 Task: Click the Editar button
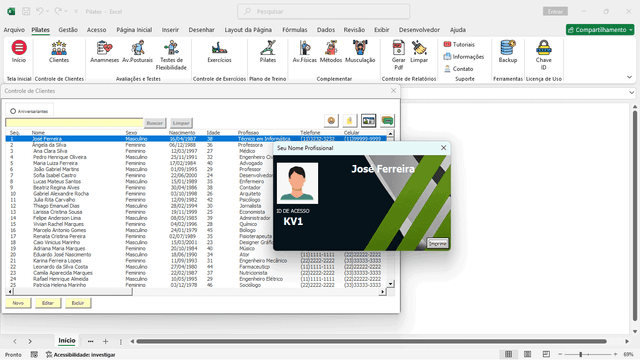48,303
